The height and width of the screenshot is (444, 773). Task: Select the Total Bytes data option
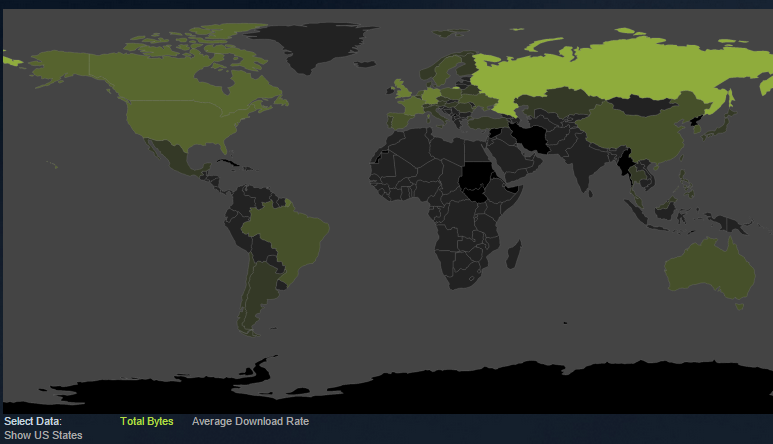[x=146, y=421]
